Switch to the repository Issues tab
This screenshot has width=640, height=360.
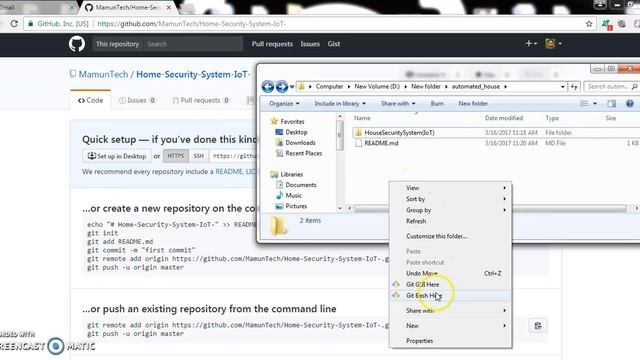click(x=137, y=100)
